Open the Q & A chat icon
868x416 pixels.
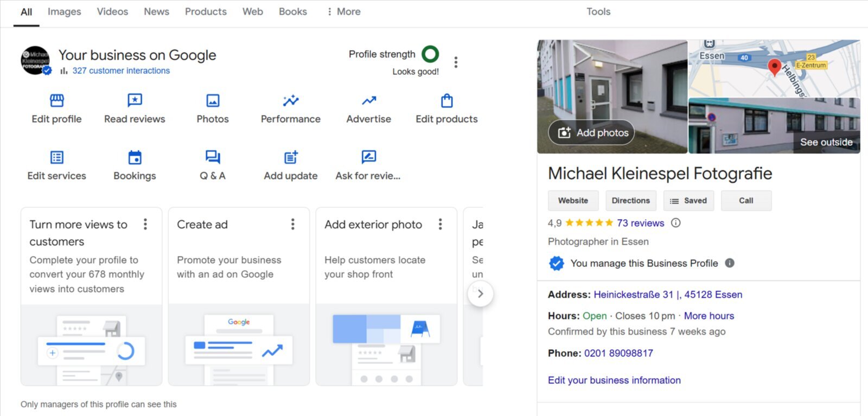coord(213,157)
